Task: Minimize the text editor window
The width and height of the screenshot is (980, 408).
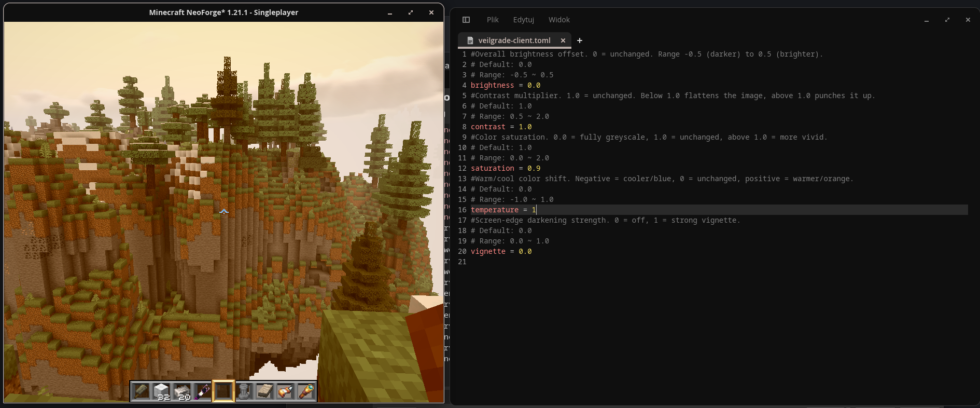Action: [x=927, y=20]
